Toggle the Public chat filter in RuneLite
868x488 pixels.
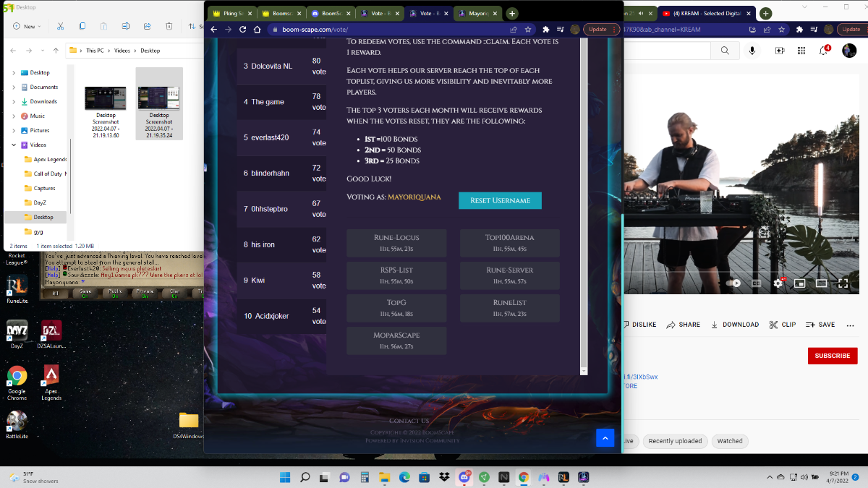click(x=115, y=293)
